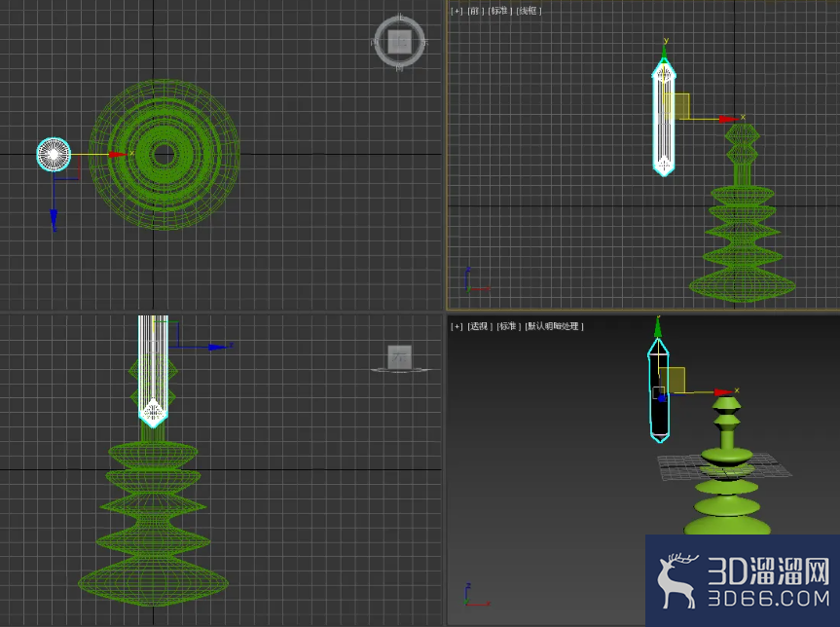Open the 透视 view label menu
The image size is (840, 627).
coord(480,326)
